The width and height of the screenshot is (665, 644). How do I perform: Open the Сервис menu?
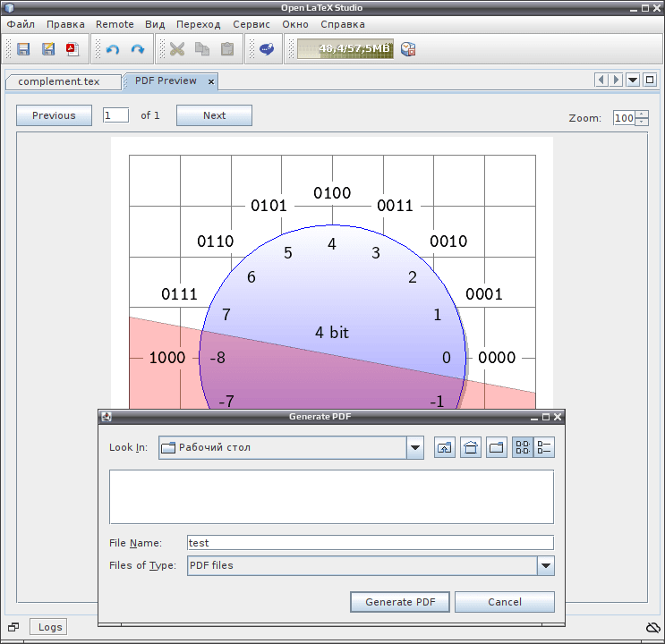tap(252, 24)
